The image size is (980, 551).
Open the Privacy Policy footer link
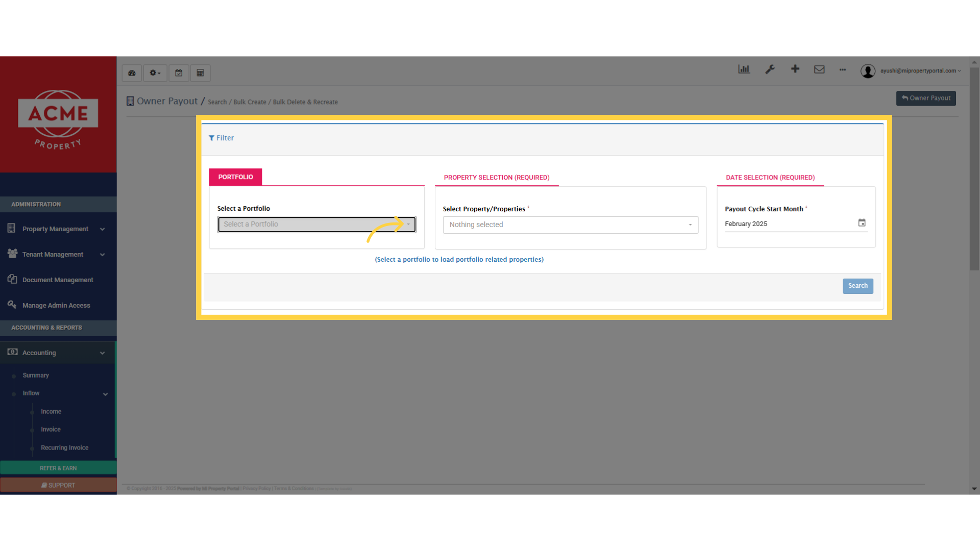tap(257, 489)
